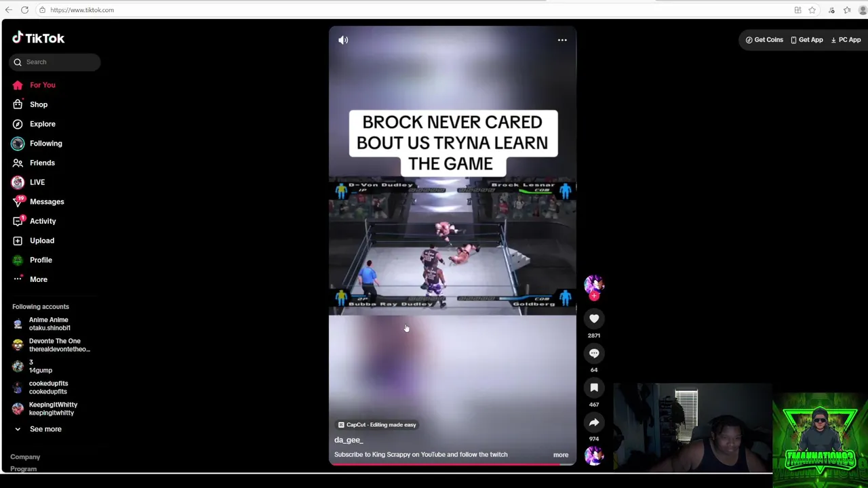
Task: Click the Company footer link
Action: click(25, 457)
